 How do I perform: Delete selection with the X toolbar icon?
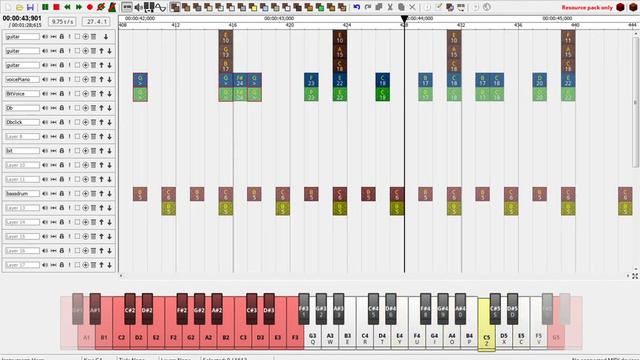(x=412, y=7)
